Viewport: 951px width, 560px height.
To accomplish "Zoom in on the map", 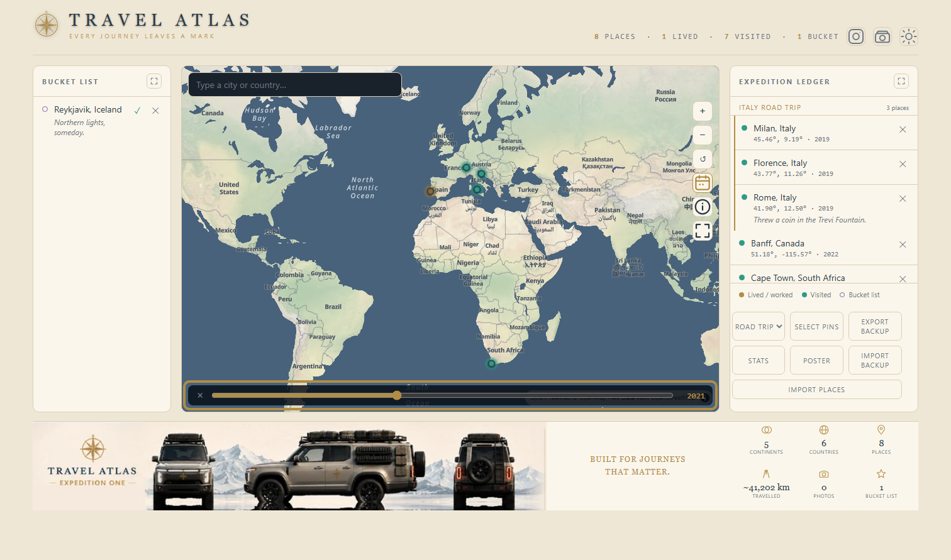I will click(x=703, y=111).
